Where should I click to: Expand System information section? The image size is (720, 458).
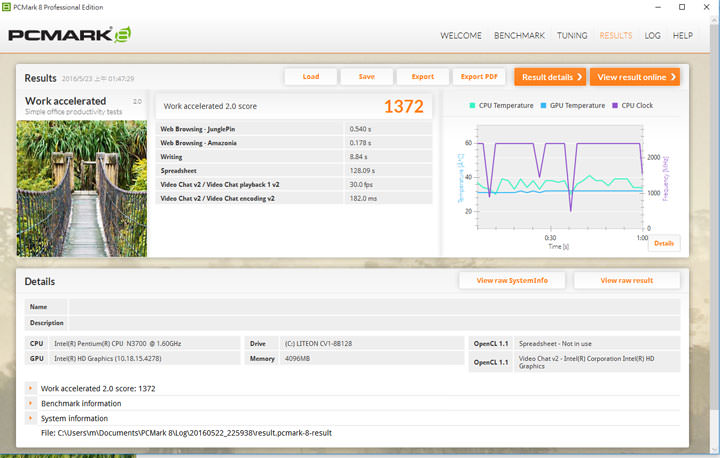pos(31,418)
